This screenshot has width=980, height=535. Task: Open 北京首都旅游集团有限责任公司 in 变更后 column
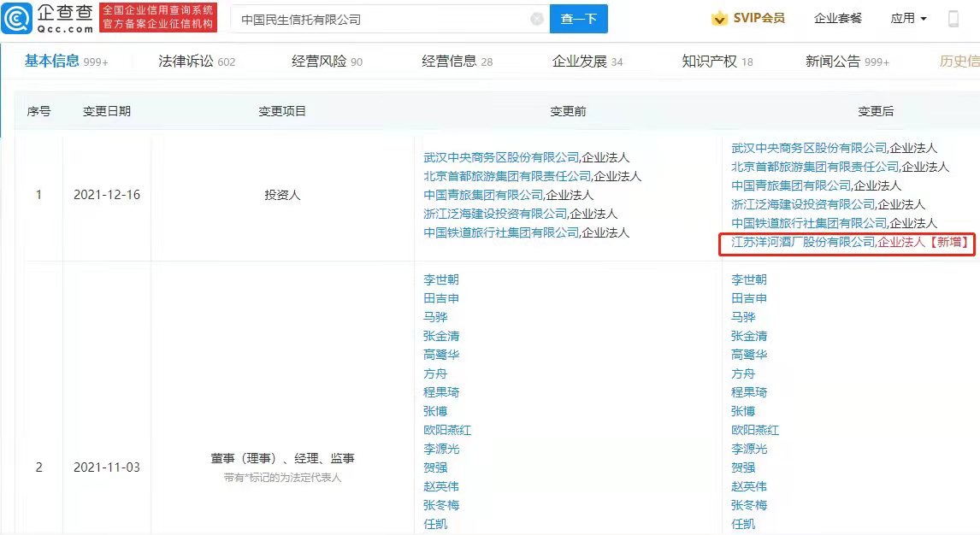(x=815, y=168)
